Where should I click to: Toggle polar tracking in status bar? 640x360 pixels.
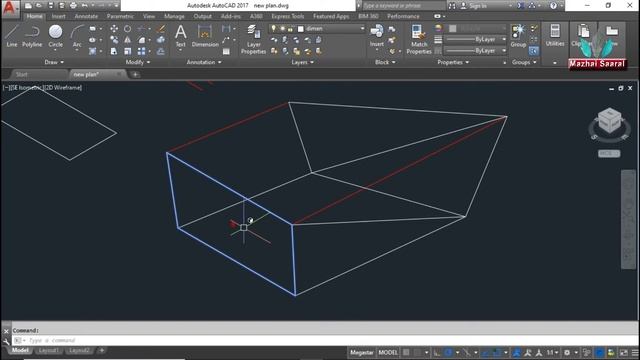click(x=448, y=353)
